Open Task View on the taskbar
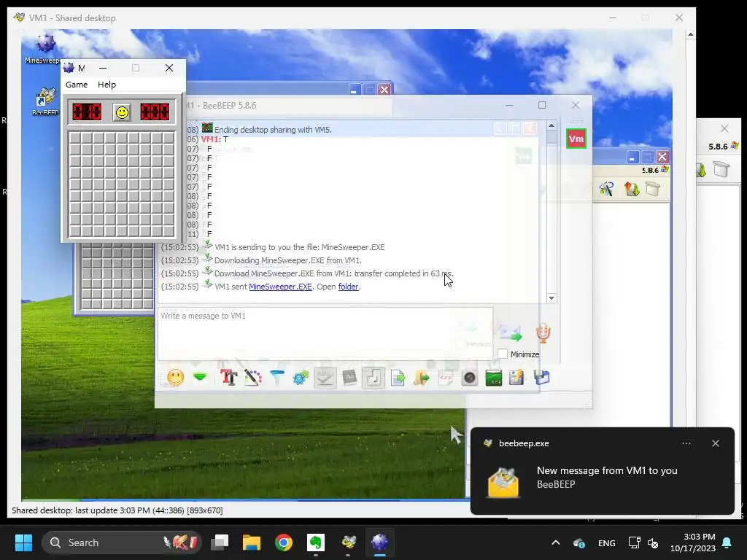This screenshot has height=560, width=747. tap(220, 542)
